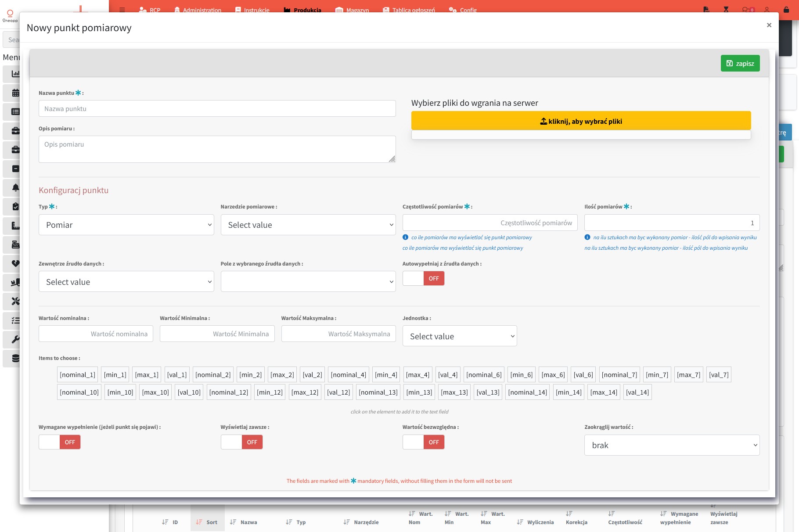Click the Opis pomiaru text area

tap(217, 149)
